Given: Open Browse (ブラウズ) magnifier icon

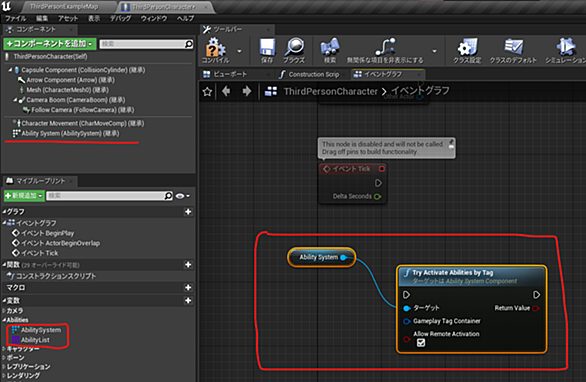Looking at the screenshot, I should click(x=294, y=46).
